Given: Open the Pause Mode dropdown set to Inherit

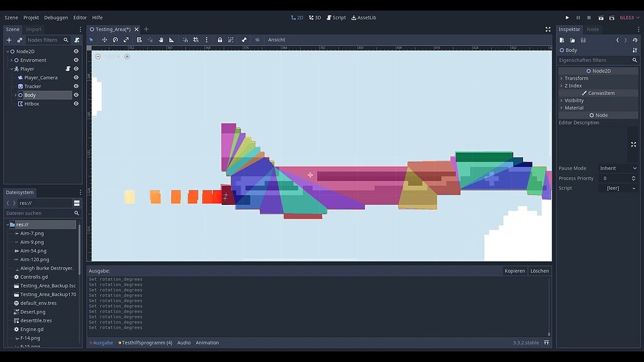Looking at the screenshot, I should pos(618,168).
